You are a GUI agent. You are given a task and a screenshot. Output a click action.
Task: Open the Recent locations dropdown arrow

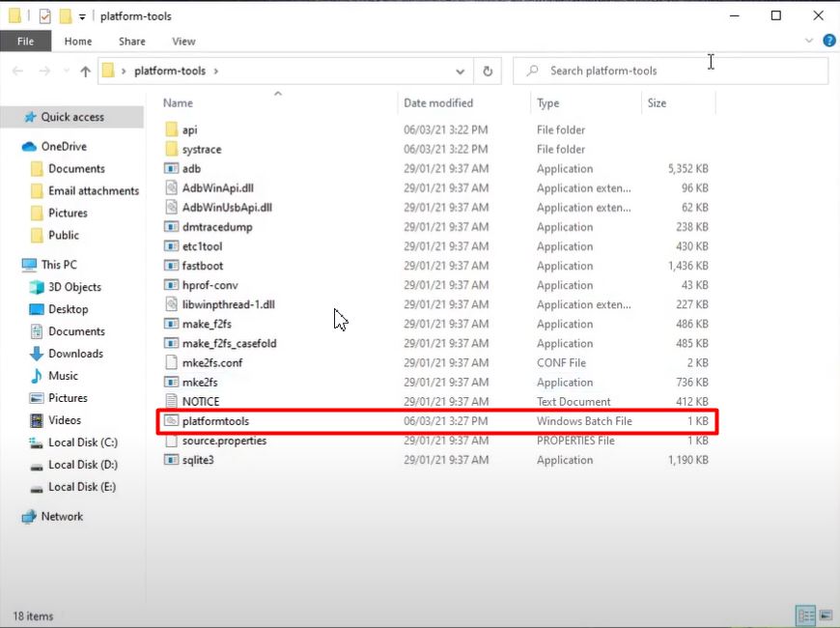click(67, 71)
